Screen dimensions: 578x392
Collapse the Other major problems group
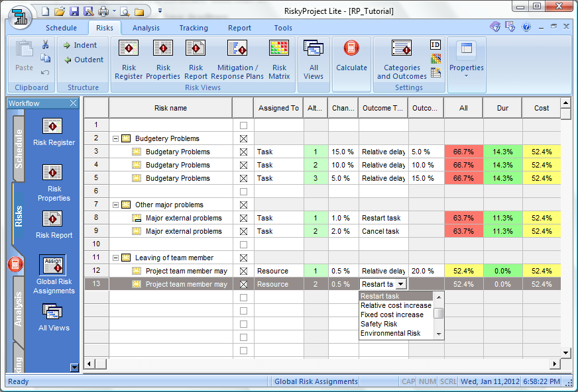115,205
